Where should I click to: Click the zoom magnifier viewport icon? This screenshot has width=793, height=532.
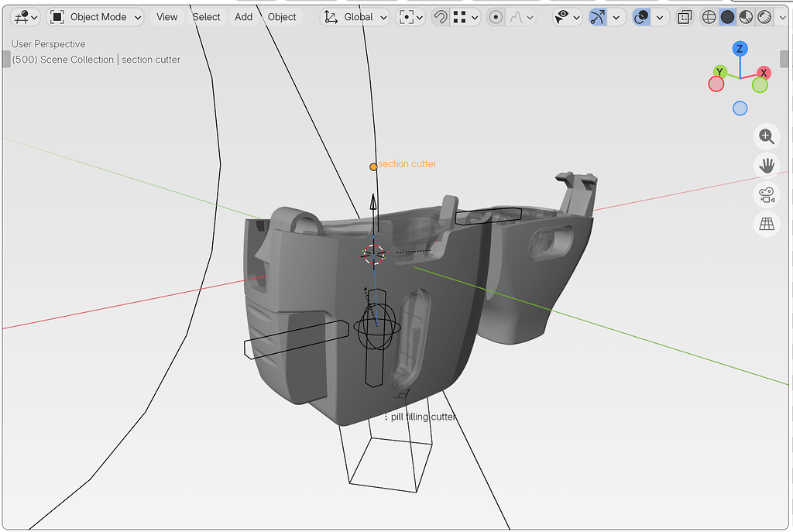point(767,136)
